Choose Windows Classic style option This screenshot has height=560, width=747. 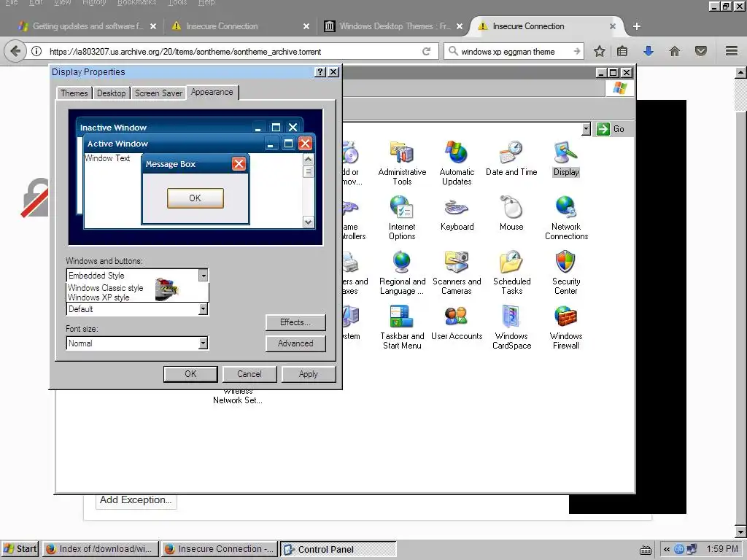(105, 287)
